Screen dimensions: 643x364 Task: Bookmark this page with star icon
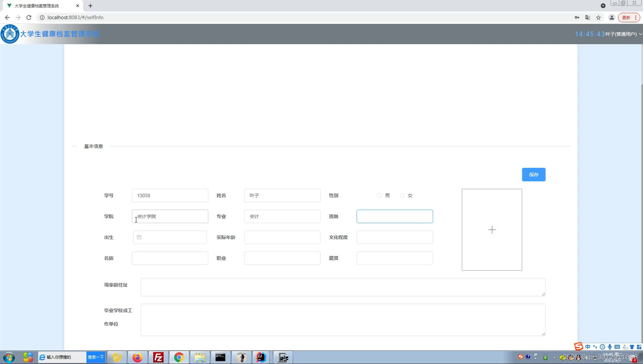(598, 17)
